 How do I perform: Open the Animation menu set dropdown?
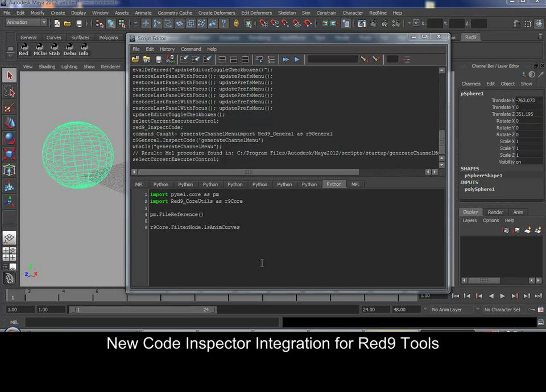click(x=26, y=22)
